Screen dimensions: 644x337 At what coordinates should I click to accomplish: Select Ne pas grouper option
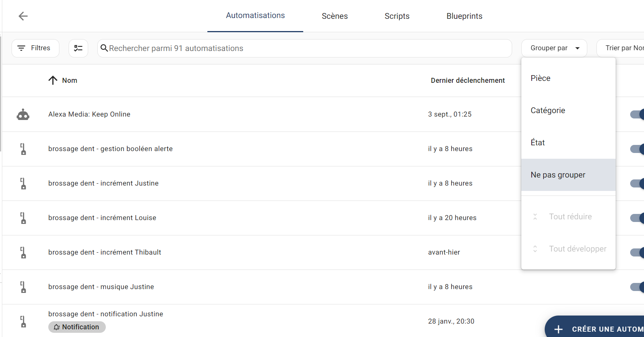568,175
